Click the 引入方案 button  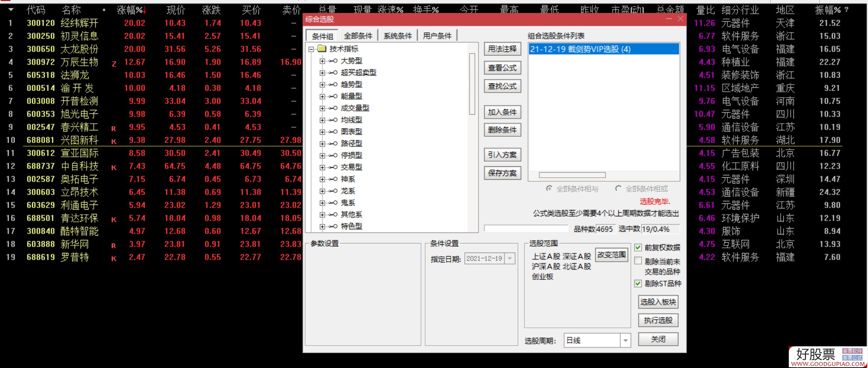pyautogui.click(x=502, y=155)
